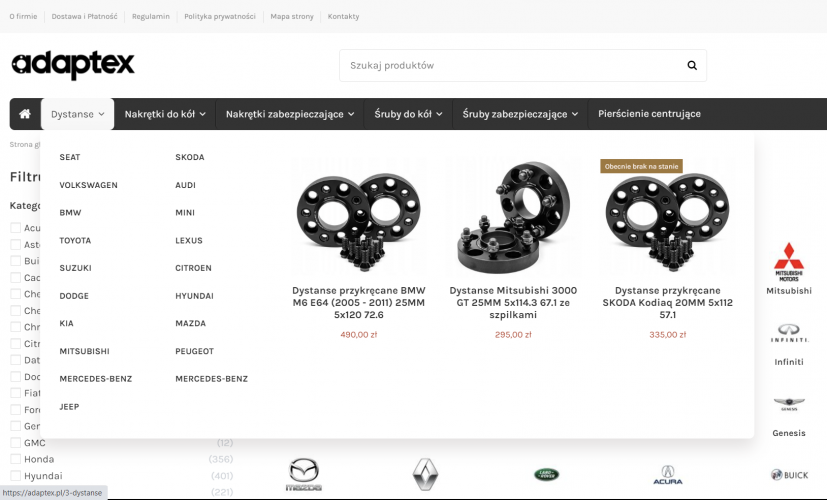Click the 295,00 zł price
The image size is (827, 500).
click(x=513, y=334)
